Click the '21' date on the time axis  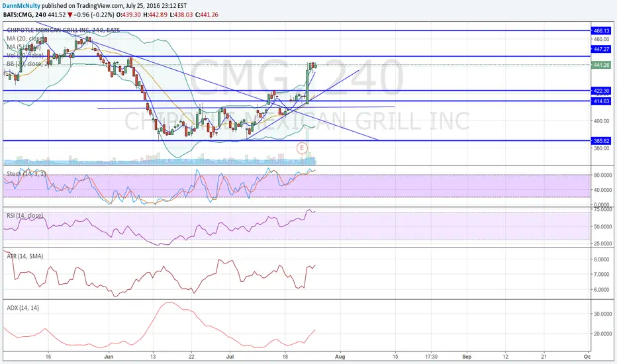[x=544, y=357]
